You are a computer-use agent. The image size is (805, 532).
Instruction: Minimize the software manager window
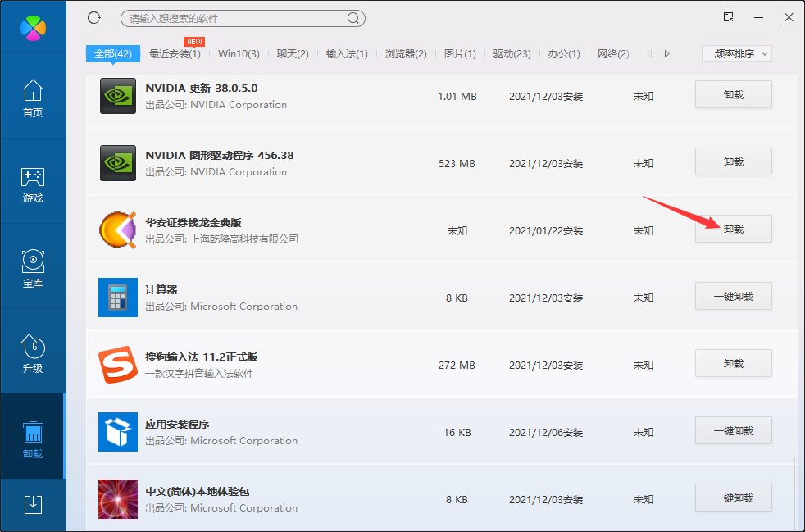(759, 17)
